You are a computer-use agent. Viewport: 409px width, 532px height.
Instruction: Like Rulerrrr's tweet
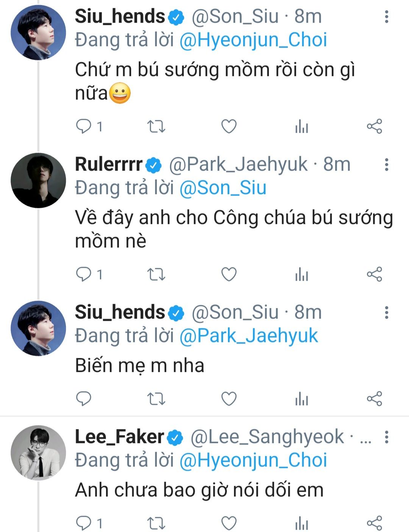[x=229, y=274]
